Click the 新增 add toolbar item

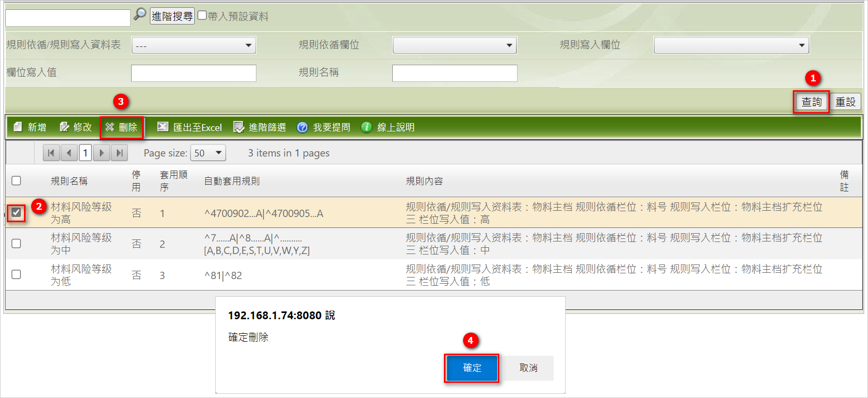(x=30, y=127)
